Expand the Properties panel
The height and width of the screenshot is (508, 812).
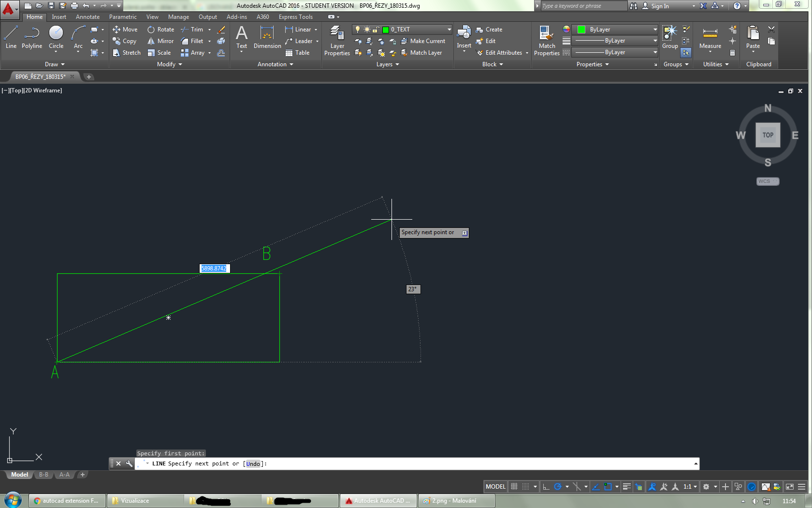point(593,64)
